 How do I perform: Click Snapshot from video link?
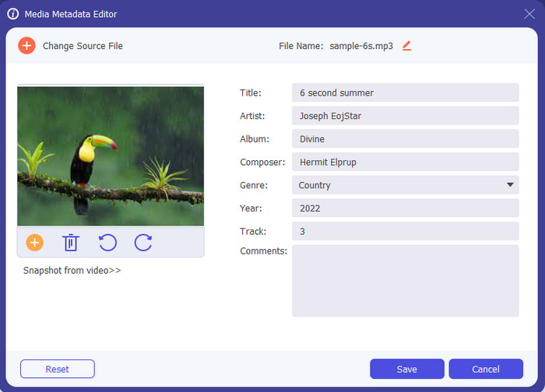point(72,271)
